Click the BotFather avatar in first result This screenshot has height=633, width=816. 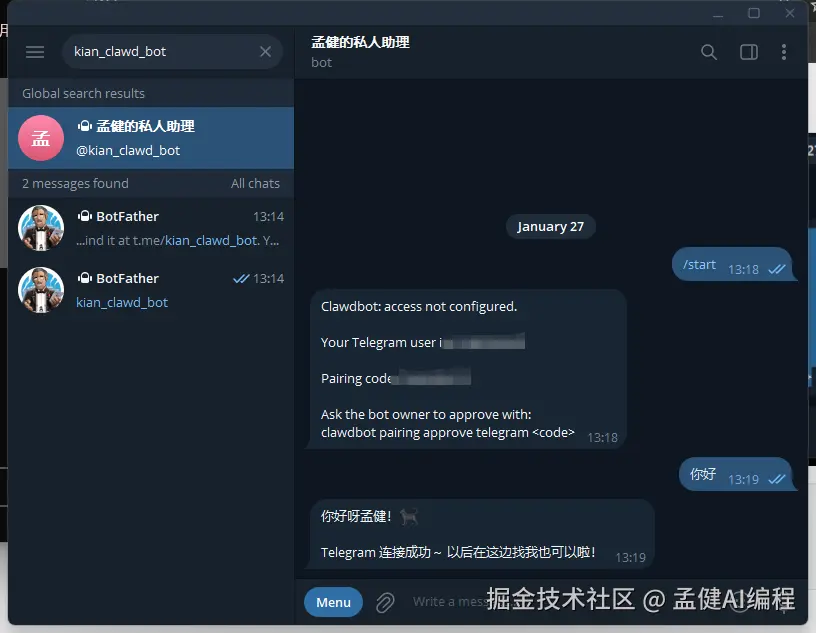click(41, 228)
